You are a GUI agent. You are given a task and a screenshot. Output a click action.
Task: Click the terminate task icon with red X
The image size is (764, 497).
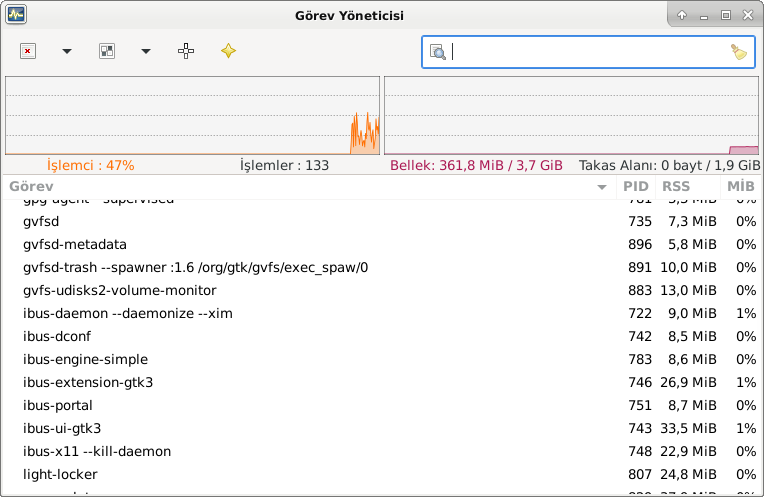[x=28, y=51]
